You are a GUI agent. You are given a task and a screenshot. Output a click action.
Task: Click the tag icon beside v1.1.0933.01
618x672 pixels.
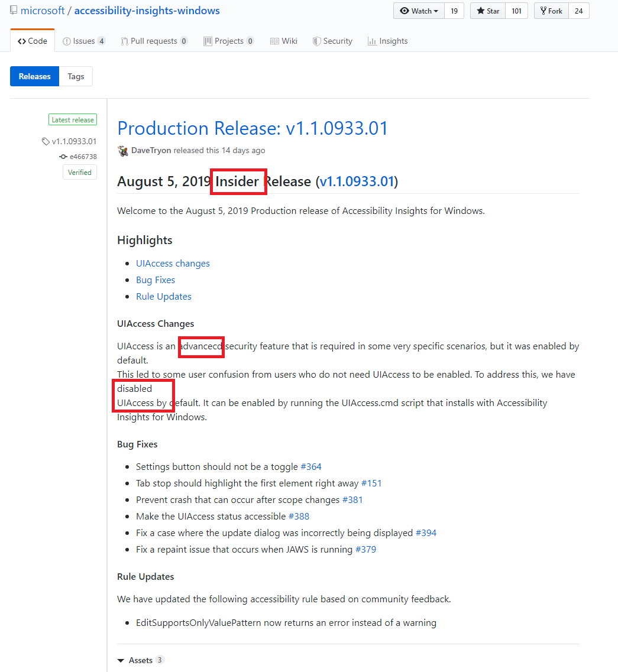tap(46, 141)
